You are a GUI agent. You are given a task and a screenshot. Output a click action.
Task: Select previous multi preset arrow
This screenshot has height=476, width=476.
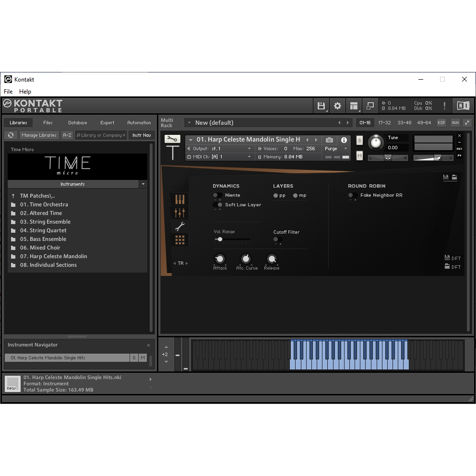[339, 123]
